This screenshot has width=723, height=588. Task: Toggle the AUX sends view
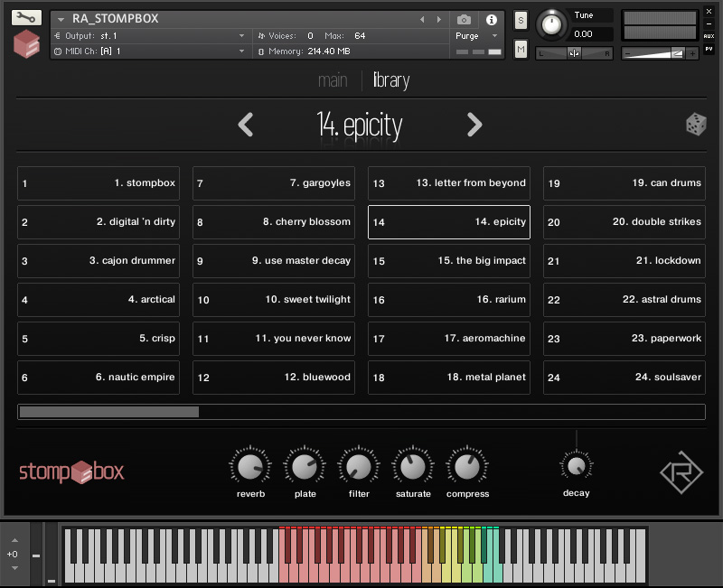click(709, 35)
